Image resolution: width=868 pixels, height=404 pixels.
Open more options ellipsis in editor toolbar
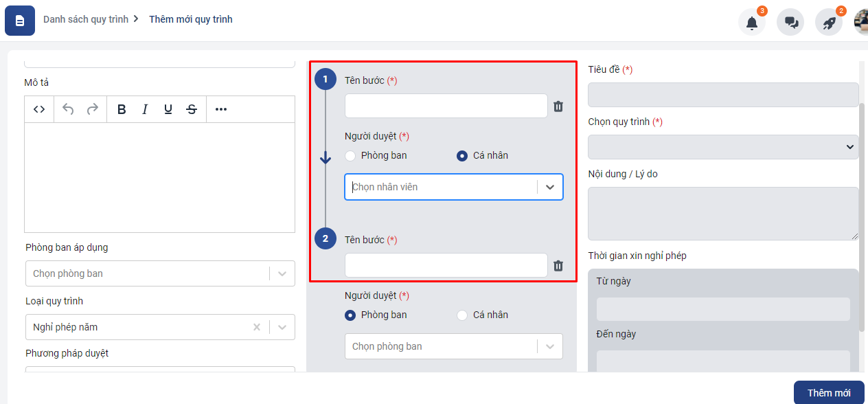[221, 109]
